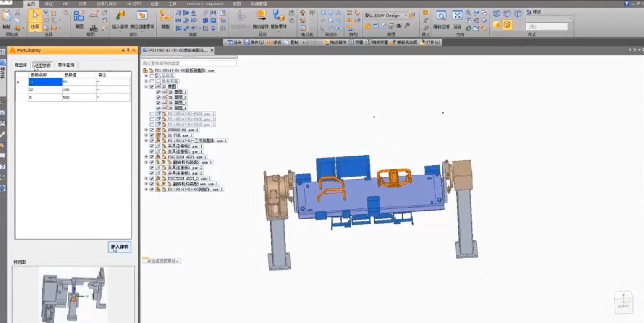The image size is (644, 323).
Task: Activate the 缩放区域 zoom area tool
Action: 441,19
